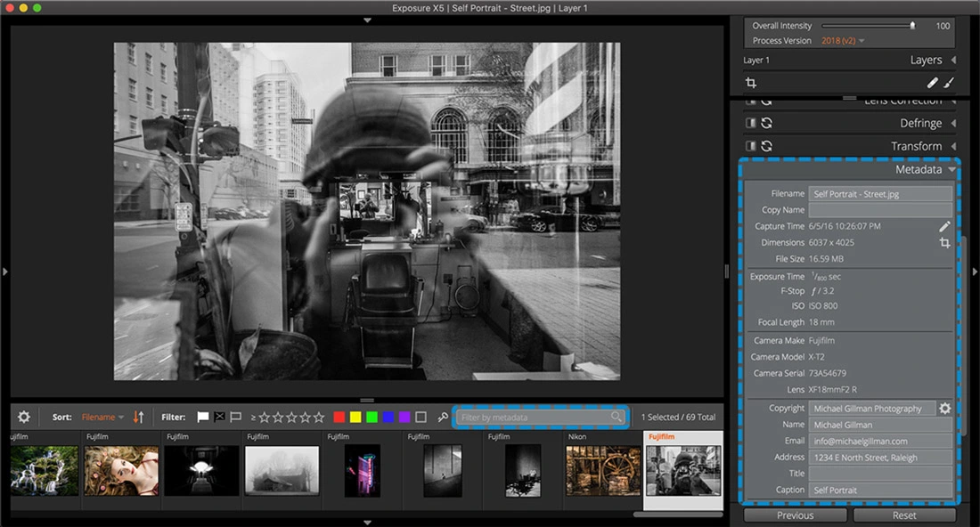Click the Previous button
Viewport: 980px width, 527px height.
(x=795, y=515)
